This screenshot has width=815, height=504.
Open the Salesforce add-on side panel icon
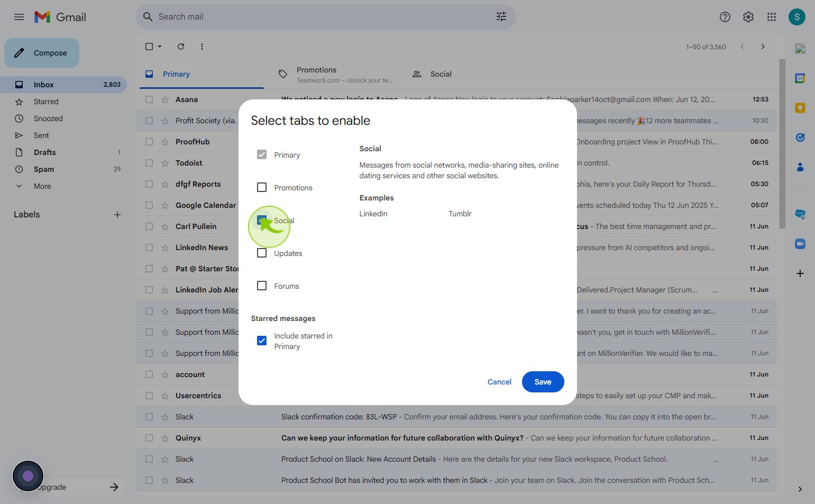[x=800, y=214]
